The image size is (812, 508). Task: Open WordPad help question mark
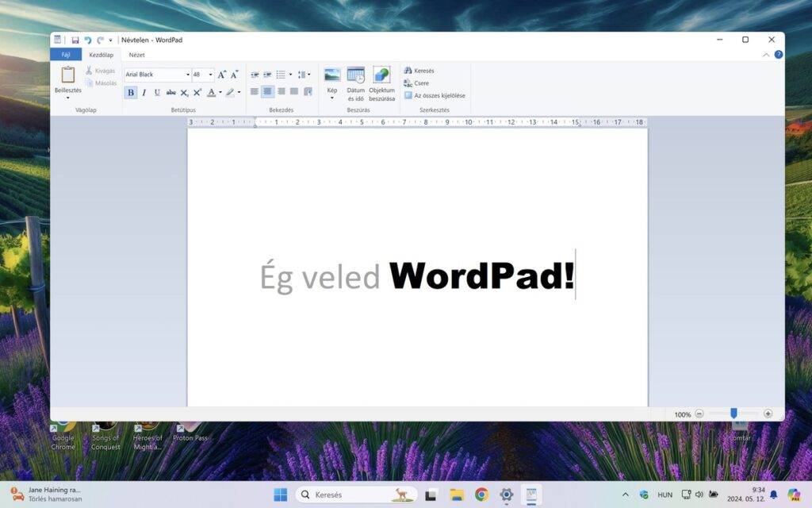pyautogui.click(x=779, y=55)
